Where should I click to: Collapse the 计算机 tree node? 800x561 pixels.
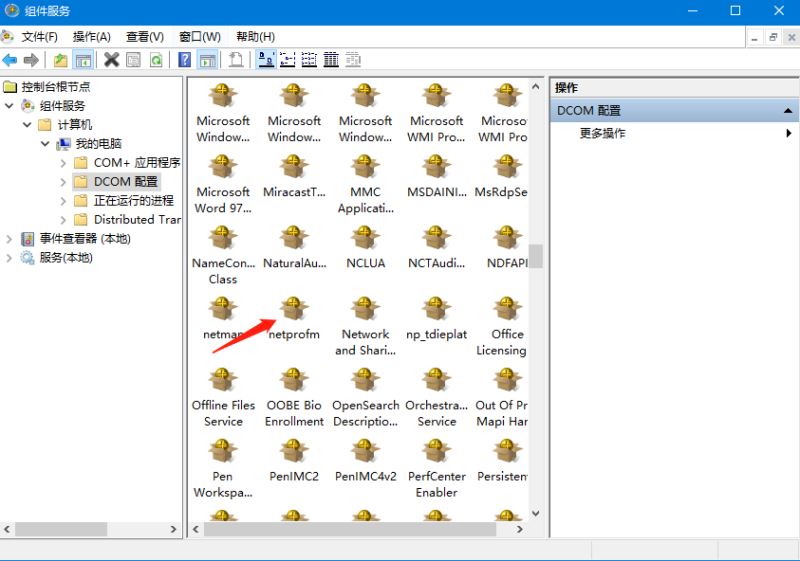(27, 124)
